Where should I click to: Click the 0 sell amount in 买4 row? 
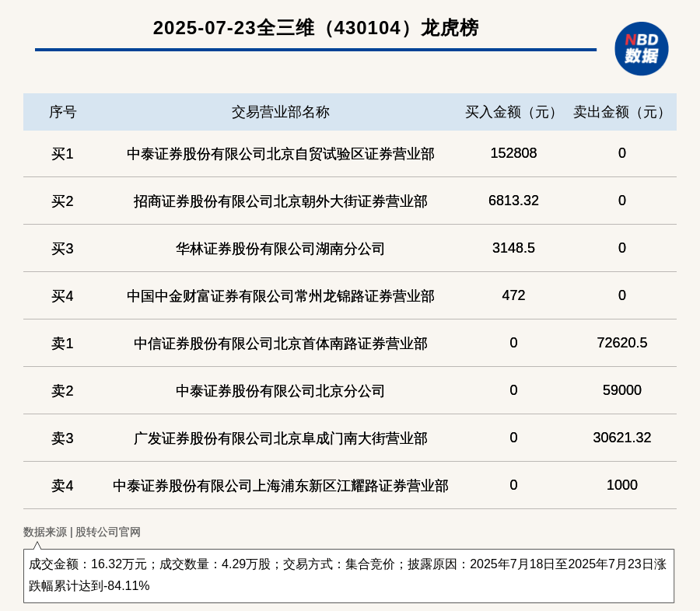coord(622,295)
